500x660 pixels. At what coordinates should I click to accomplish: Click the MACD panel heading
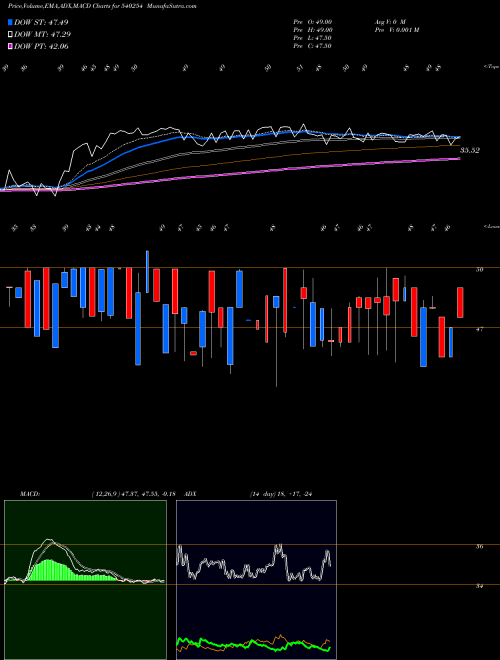(x=30, y=494)
